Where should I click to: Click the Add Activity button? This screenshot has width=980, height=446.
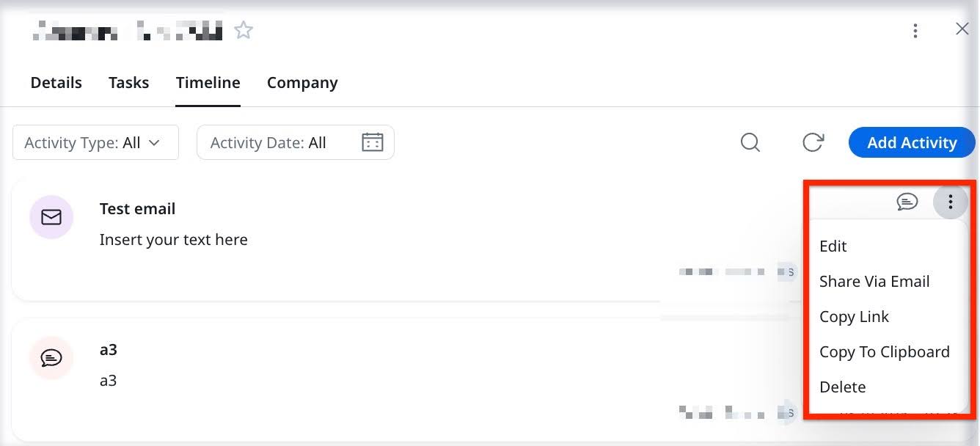[912, 142]
